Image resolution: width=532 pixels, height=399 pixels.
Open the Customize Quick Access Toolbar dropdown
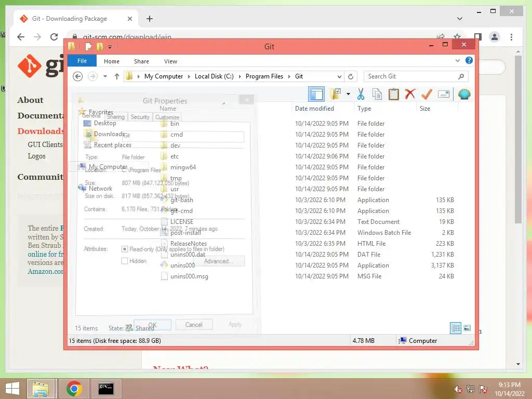110,47
